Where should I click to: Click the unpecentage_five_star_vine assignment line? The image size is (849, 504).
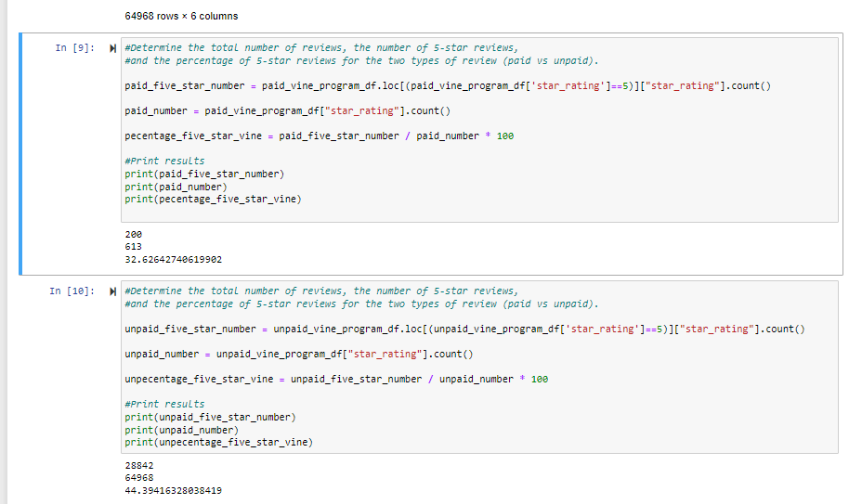pos(336,380)
